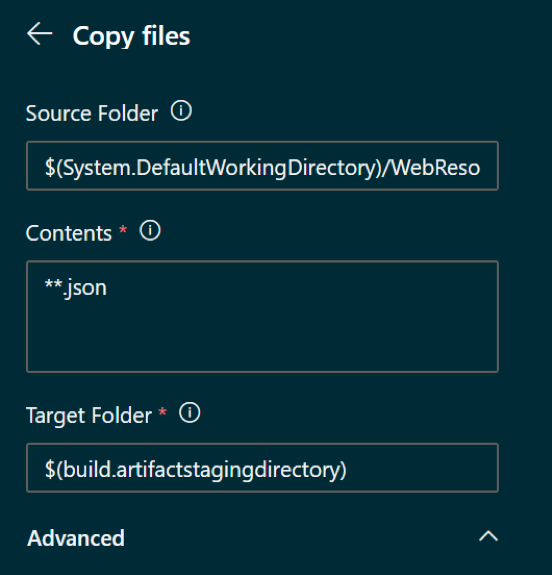The image size is (552, 575).
Task: Place cursor in $(build.artifactstagingdirectory) value
Action: click(x=195, y=470)
